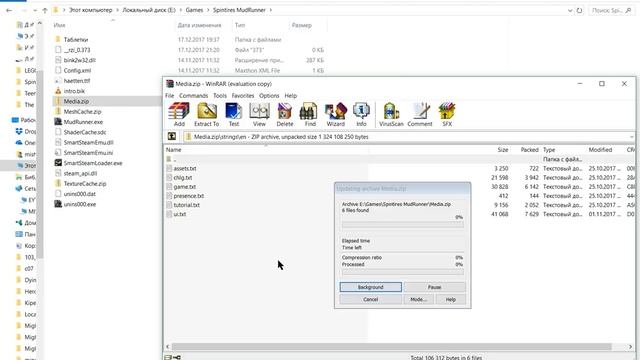Viewport: 640px width, 360px height.
Task: Select tutorial.txt in the archive
Action: tap(187, 205)
